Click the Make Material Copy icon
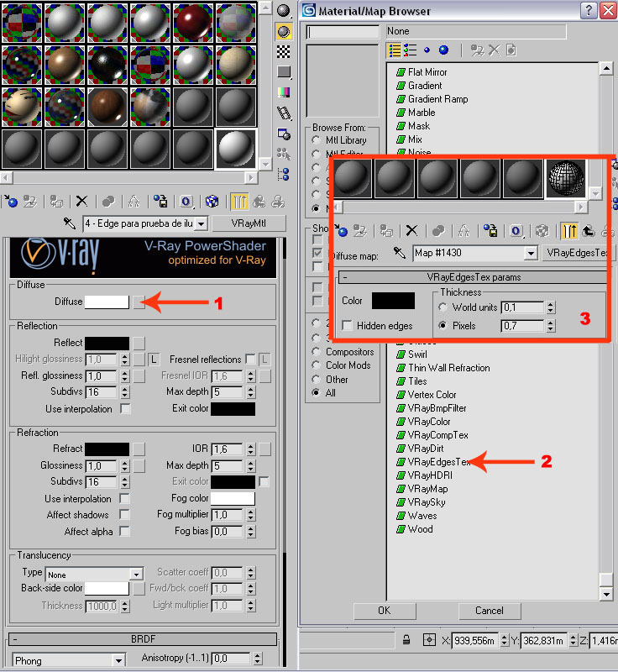 pos(108,201)
